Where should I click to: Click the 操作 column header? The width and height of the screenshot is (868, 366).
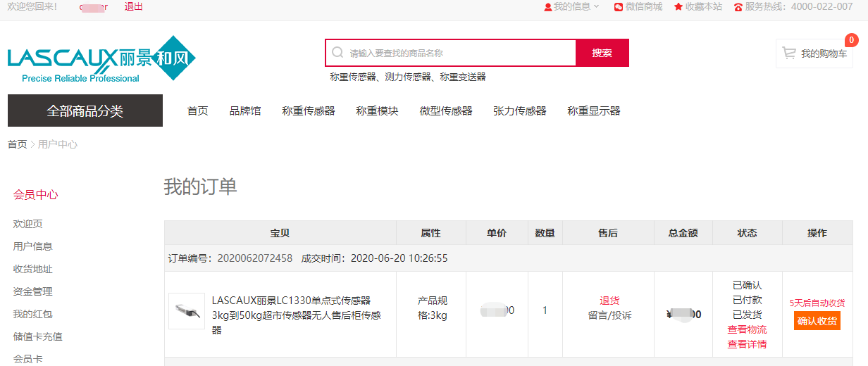[817, 233]
